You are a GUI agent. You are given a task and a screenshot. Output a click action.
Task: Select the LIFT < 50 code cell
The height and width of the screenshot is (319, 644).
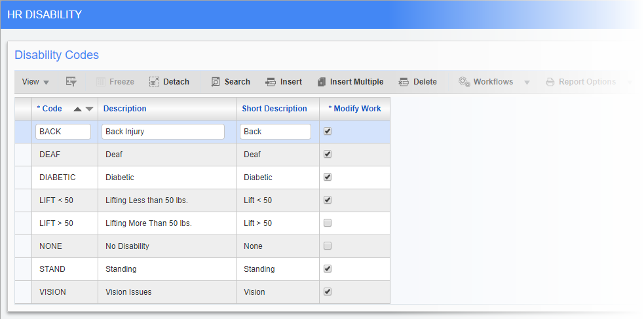point(64,200)
